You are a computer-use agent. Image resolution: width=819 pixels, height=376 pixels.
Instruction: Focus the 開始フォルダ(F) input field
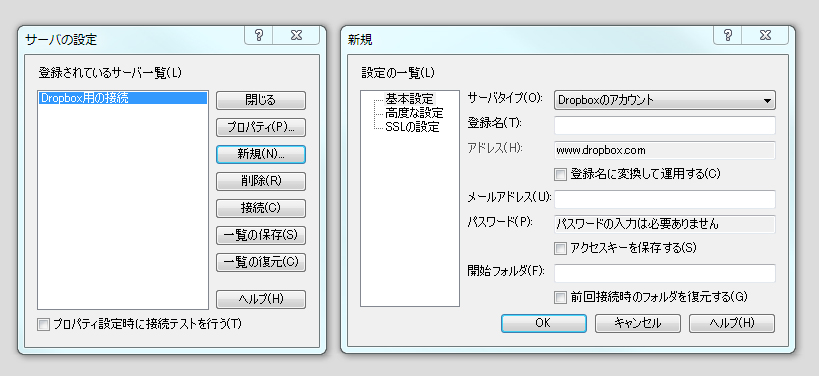pyautogui.click(x=664, y=273)
